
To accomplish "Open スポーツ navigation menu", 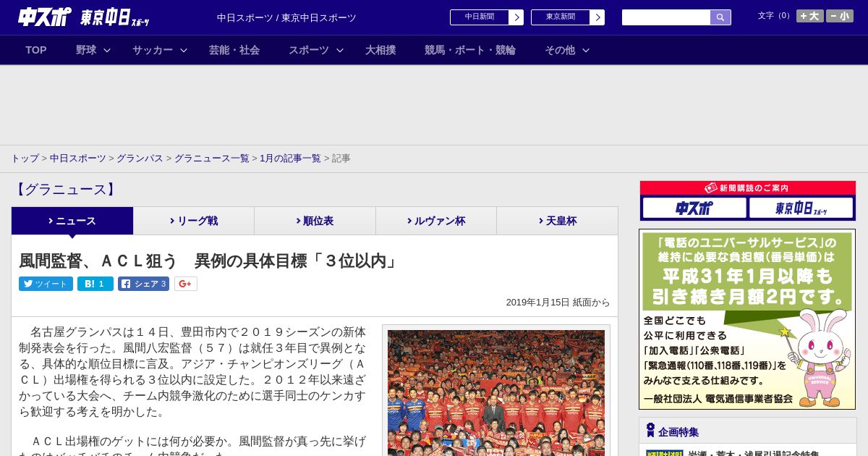I will [x=309, y=50].
